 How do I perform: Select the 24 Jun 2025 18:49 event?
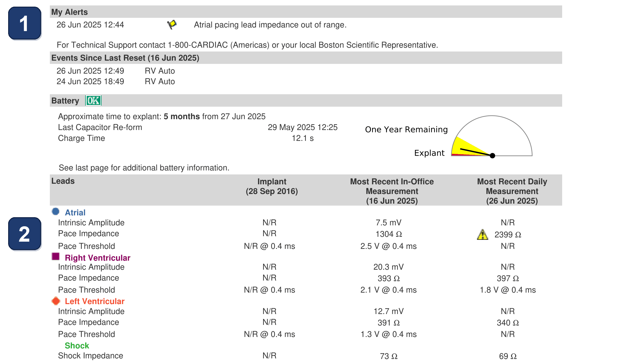pyautogui.click(x=116, y=81)
